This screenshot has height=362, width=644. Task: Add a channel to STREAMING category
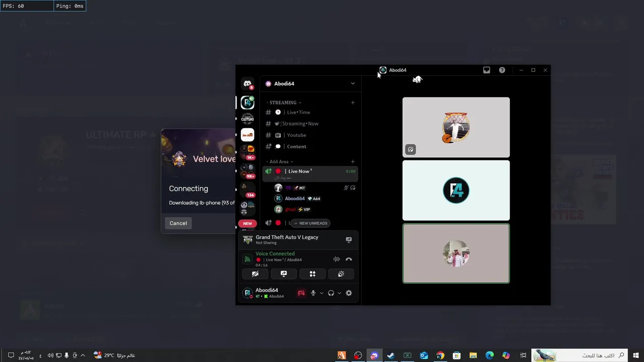pyautogui.click(x=353, y=103)
